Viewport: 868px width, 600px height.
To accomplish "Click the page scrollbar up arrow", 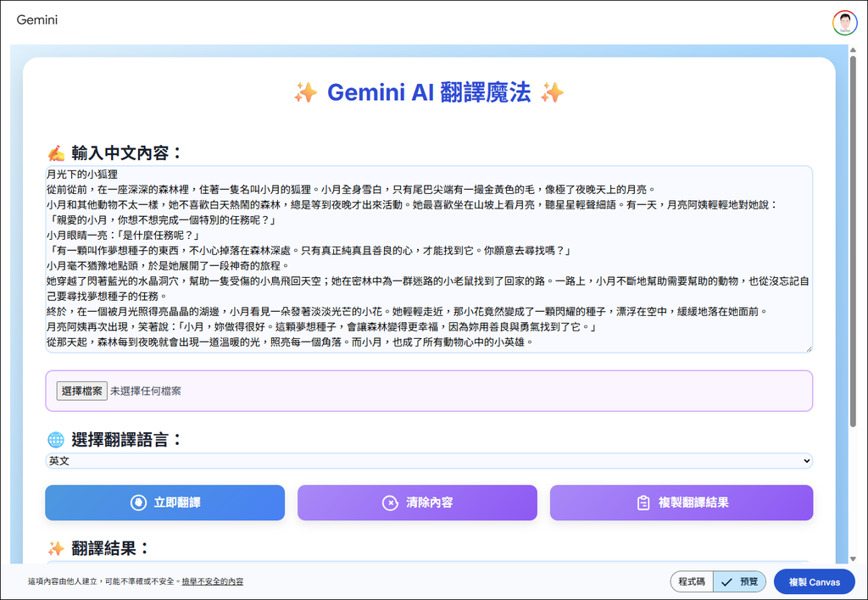I will click(853, 50).
